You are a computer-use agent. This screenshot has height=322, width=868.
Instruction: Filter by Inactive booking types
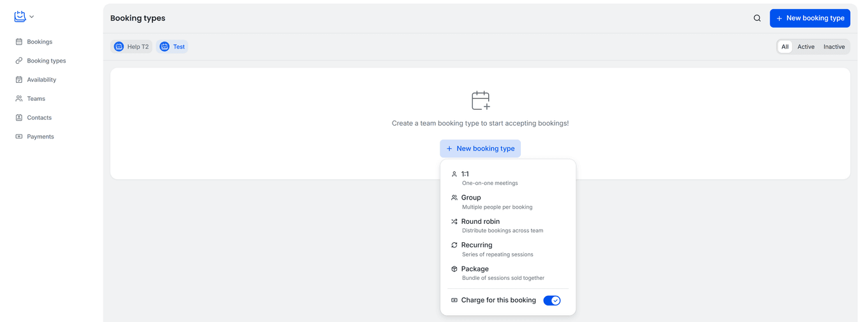click(834, 47)
